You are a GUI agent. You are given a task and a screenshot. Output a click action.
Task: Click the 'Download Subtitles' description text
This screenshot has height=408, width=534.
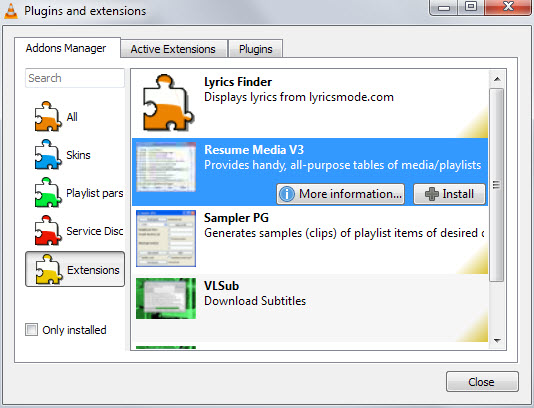click(255, 301)
